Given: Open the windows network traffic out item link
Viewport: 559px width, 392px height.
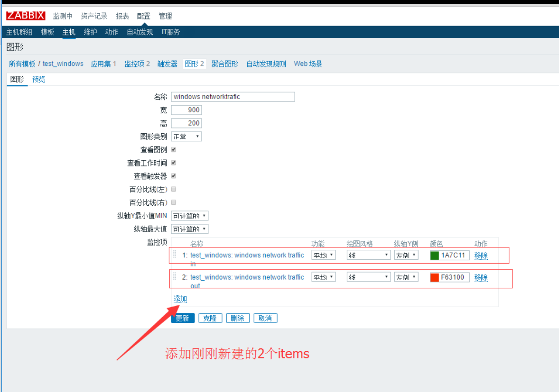Looking at the screenshot, I should (247, 281).
